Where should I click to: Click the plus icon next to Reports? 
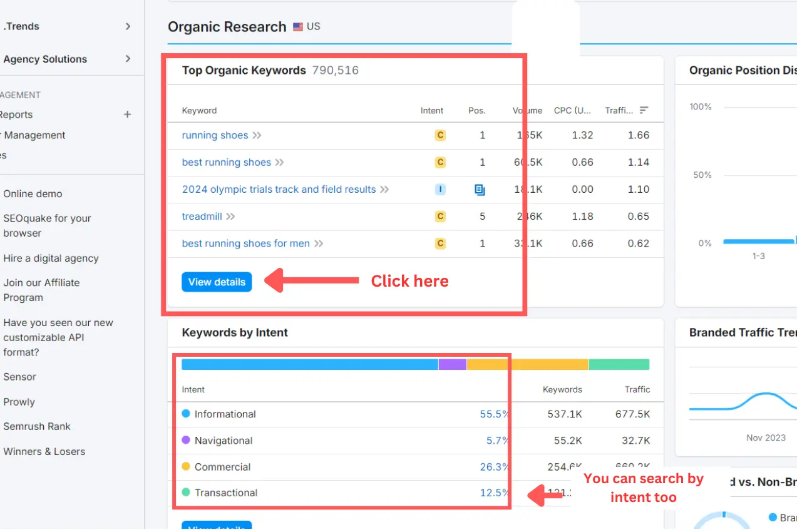(128, 115)
